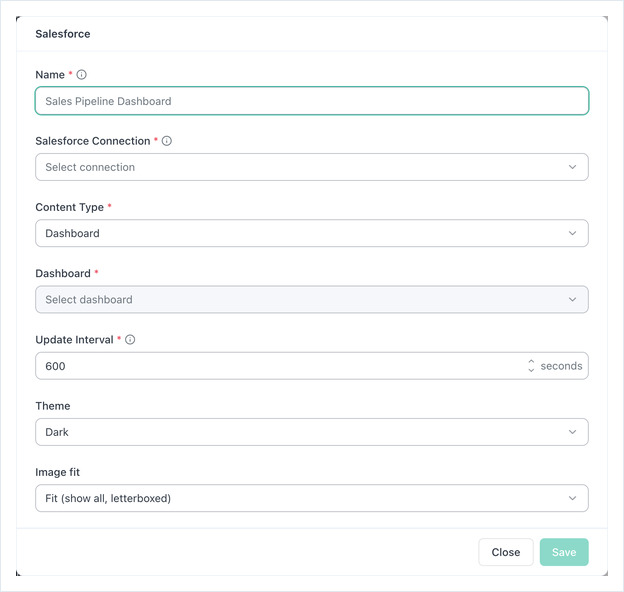Open the Select dashboard dropdown
The image size is (624, 592).
(x=312, y=300)
